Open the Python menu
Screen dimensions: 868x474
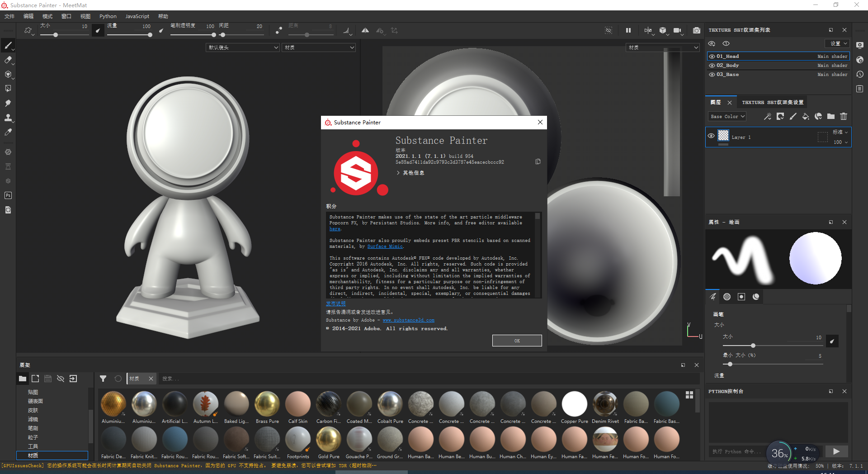click(108, 16)
